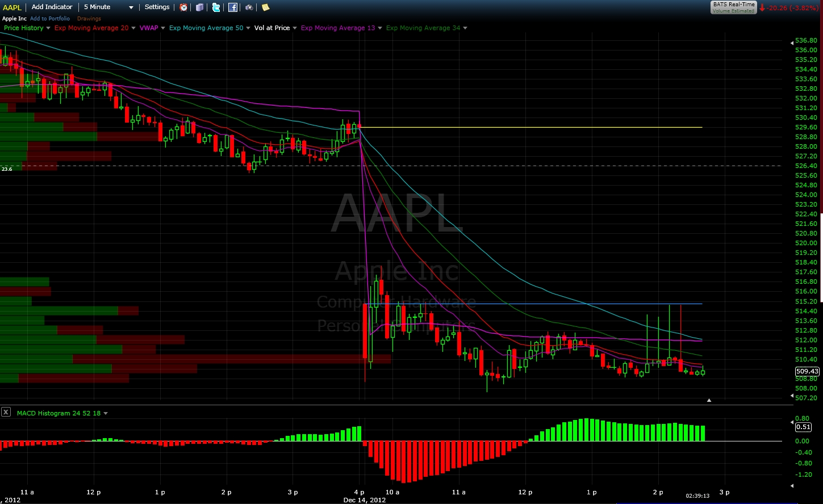Screen dimensions: 823x504
Task: Click the camera snapshot icon
Action: coord(249,7)
